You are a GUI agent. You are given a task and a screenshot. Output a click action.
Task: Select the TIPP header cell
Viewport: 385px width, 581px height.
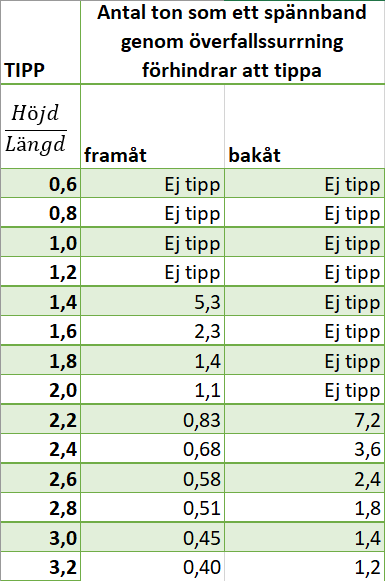40,42
